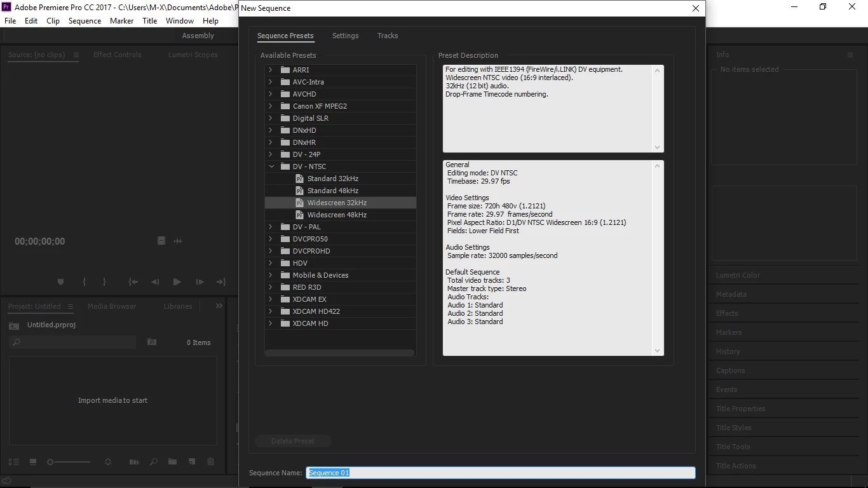This screenshot has height=488, width=868.
Task: Click presets list horizontal scrollbar
Action: tap(340, 353)
